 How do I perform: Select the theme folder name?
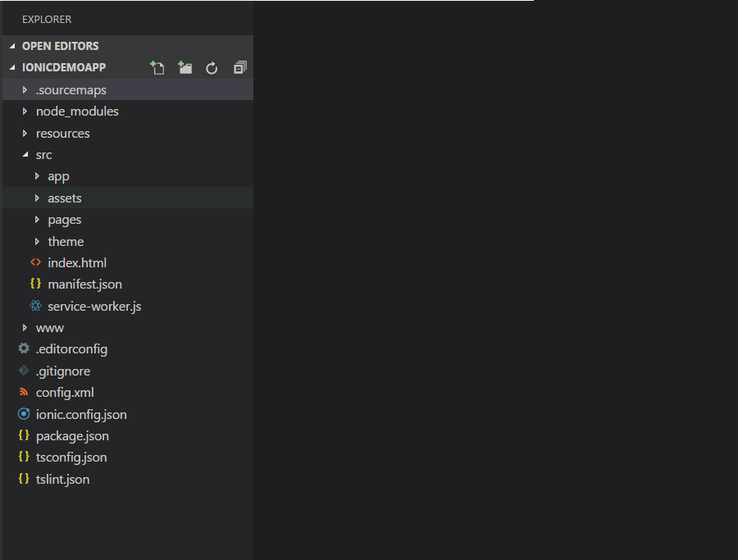66,241
